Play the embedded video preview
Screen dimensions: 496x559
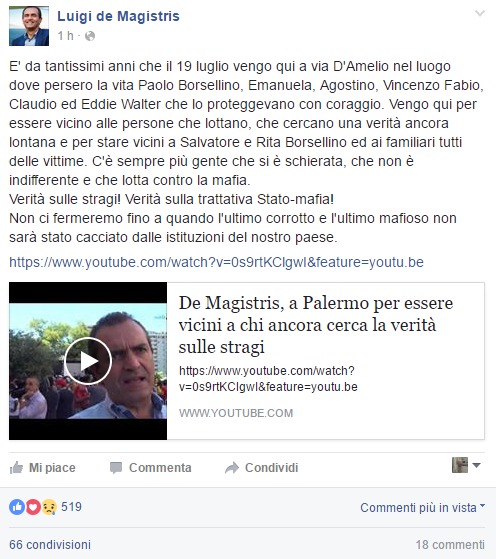point(88,361)
